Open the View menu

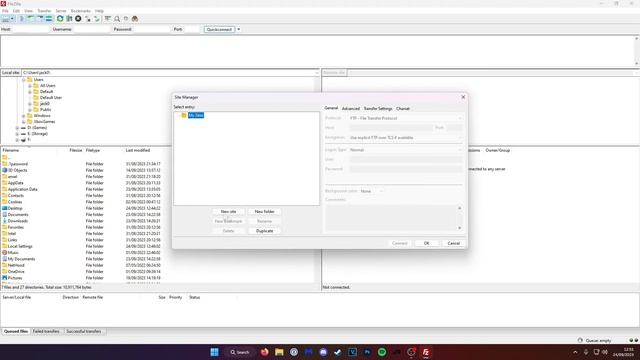pos(29,11)
